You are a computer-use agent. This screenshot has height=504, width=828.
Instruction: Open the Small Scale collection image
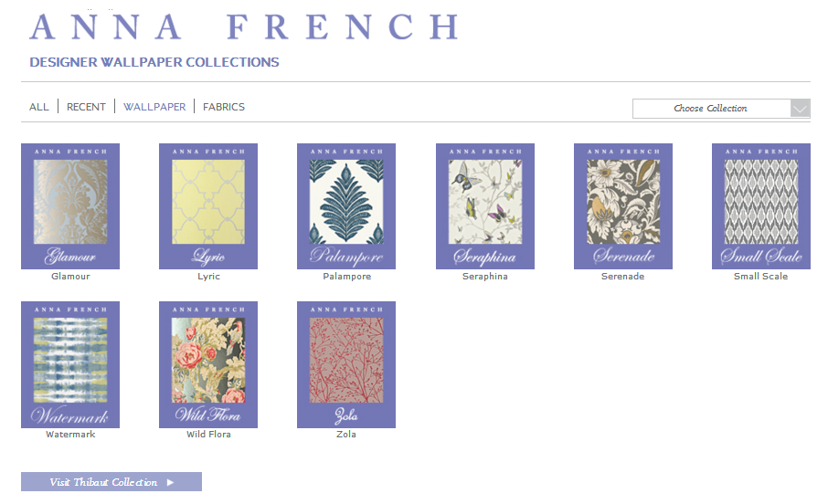pos(761,205)
